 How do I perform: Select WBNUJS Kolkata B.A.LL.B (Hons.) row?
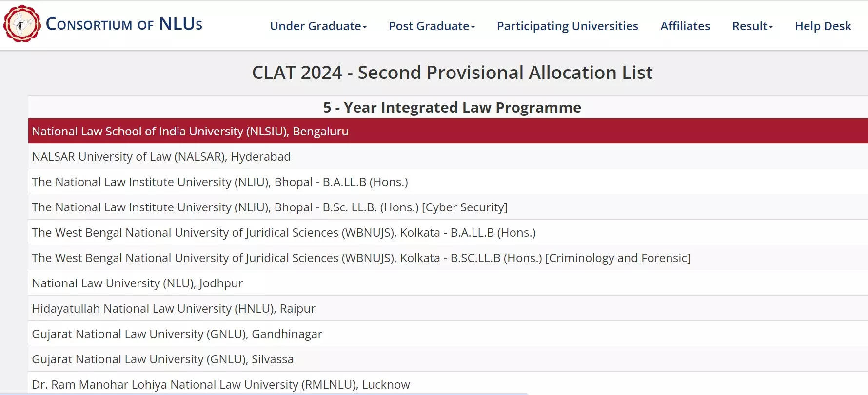click(x=448, y=232)
